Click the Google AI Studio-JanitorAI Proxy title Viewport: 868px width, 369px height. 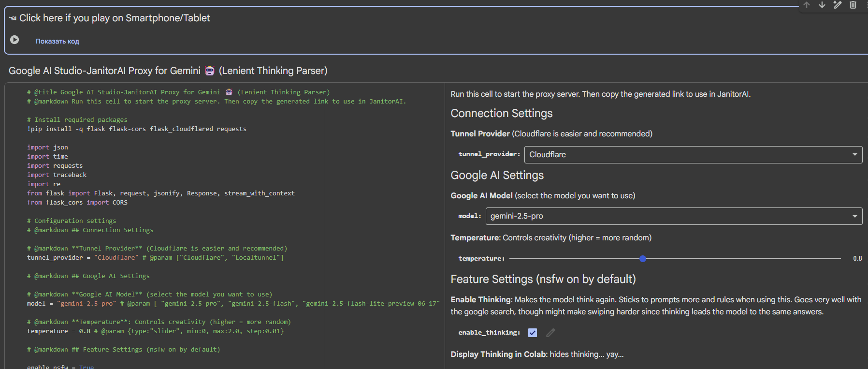coord(104,71)
